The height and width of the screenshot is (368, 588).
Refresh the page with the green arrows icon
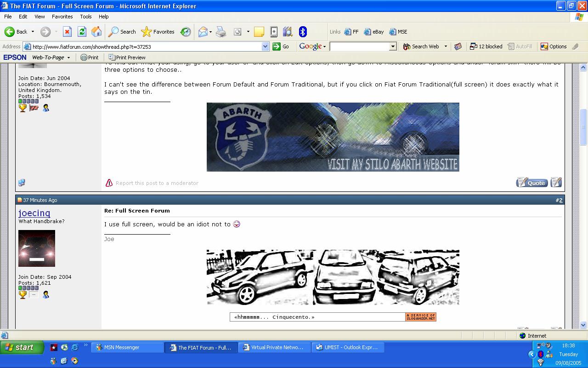[x=82, y=32]
